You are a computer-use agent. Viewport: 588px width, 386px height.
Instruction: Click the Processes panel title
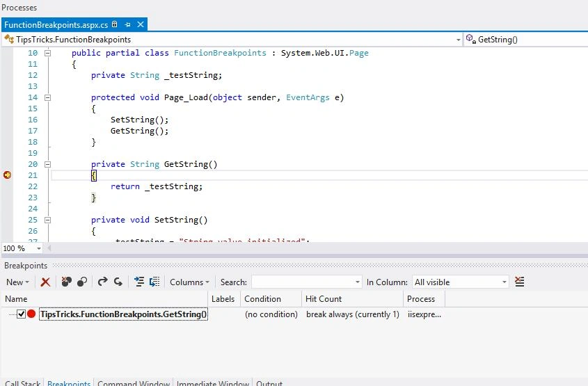pyautogui.click(x=19, y=7)
